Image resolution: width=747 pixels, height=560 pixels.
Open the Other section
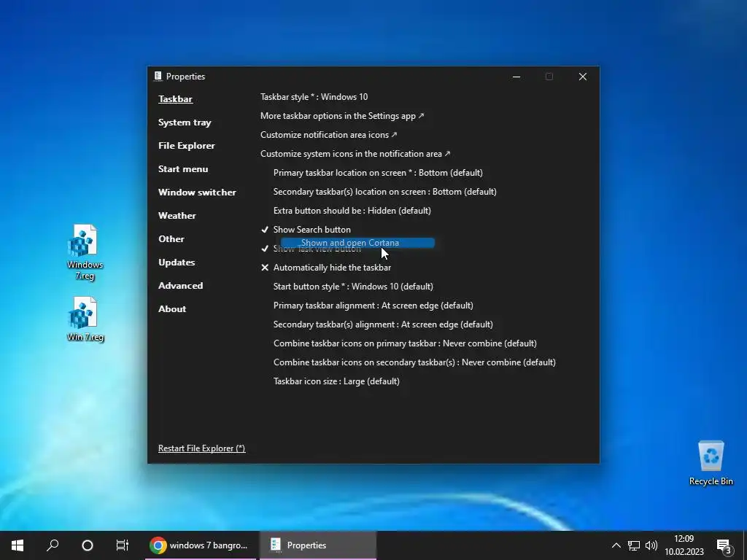coord(171,239)
